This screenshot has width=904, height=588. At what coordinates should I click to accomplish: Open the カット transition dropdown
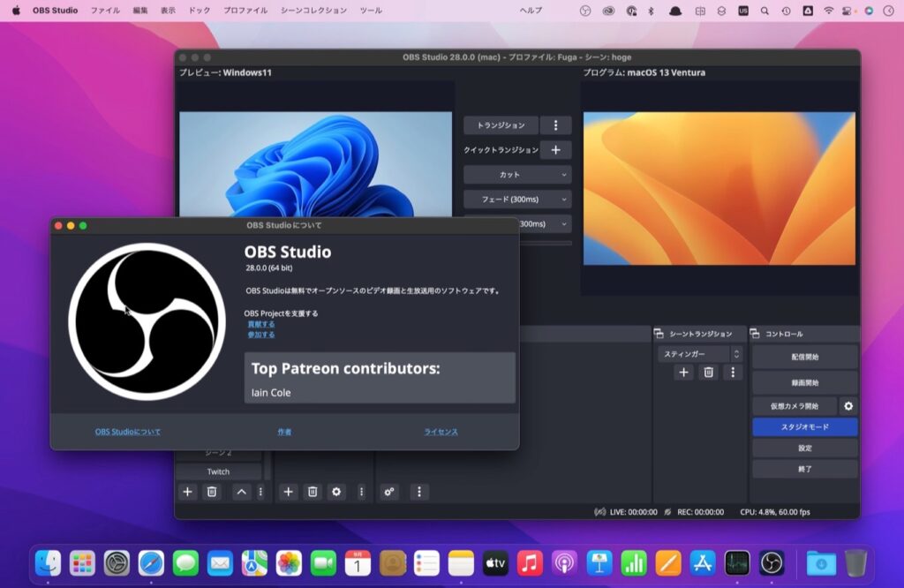(516, 174)
